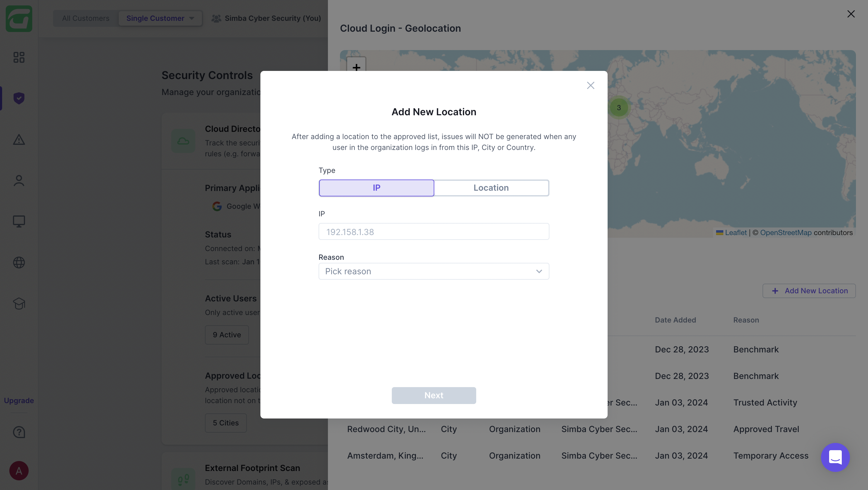Open the globe icon in sidebar
This screenshot has height=490, width=868.
(x=19, y=262)
